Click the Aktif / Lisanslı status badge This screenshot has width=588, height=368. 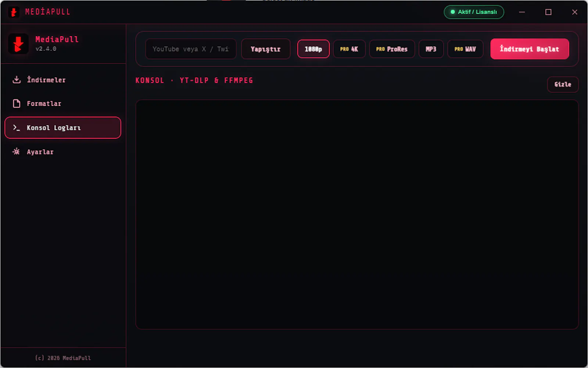pos(474,12)
